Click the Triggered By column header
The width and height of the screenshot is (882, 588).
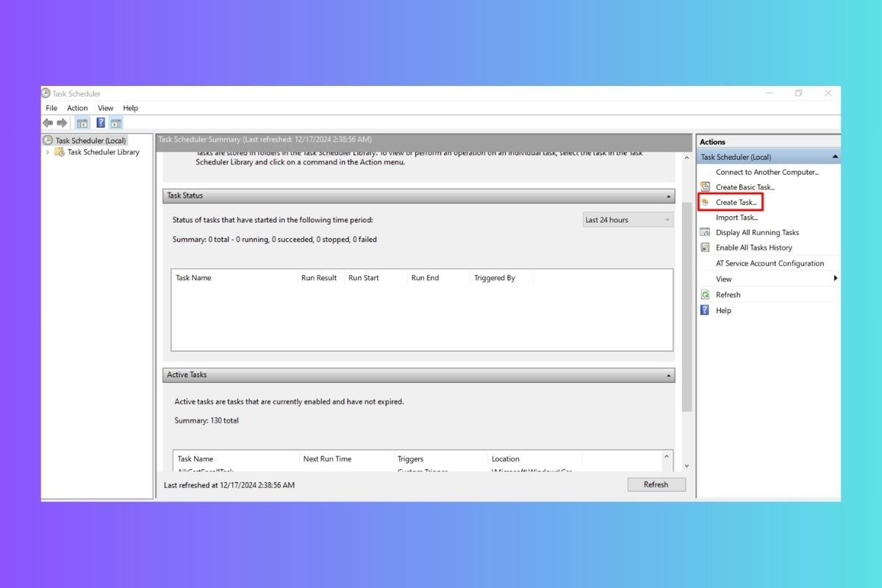coord(501,278)
